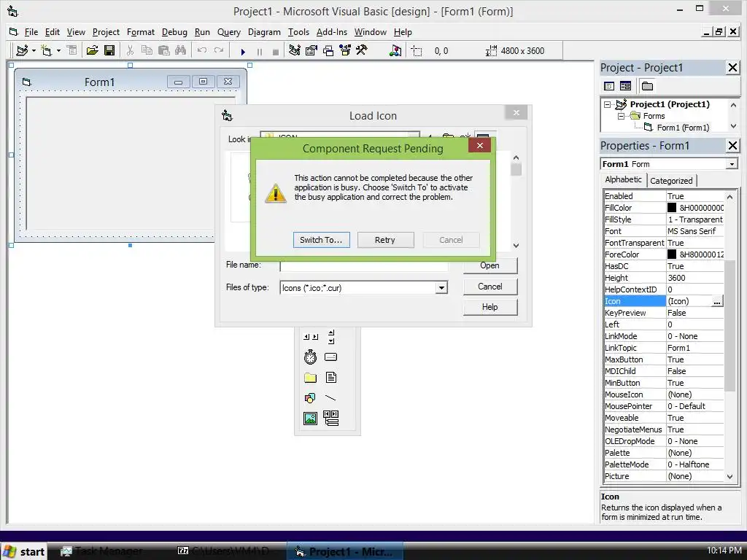Click the Break pause toolbar button

click(x=260, y=52)
